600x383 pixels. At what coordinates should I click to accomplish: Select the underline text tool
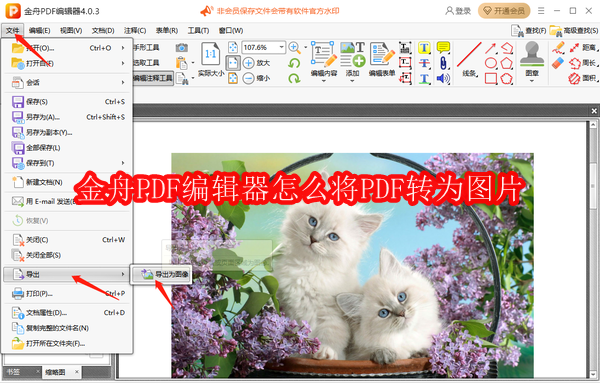424,79
